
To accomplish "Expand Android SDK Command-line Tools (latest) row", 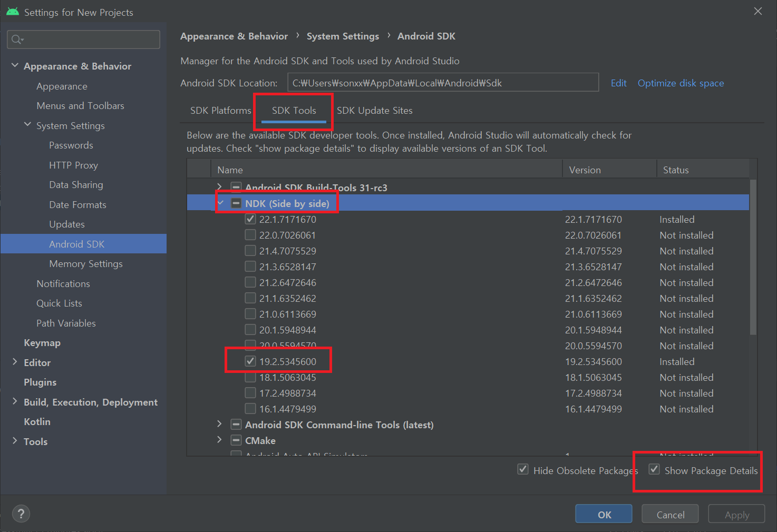I will click(220, 424).
